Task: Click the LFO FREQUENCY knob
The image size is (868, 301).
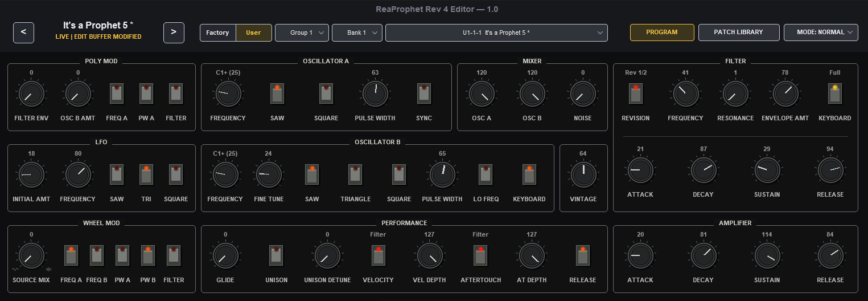Action: (78, 175)
